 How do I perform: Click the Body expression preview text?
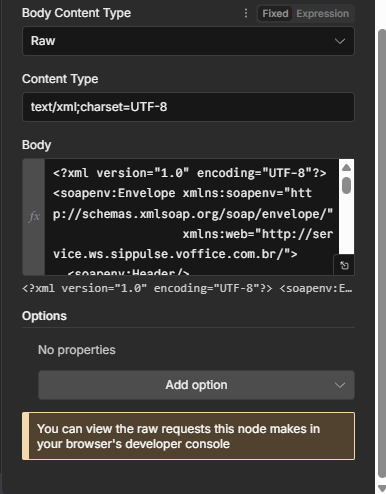click(187, 288)
